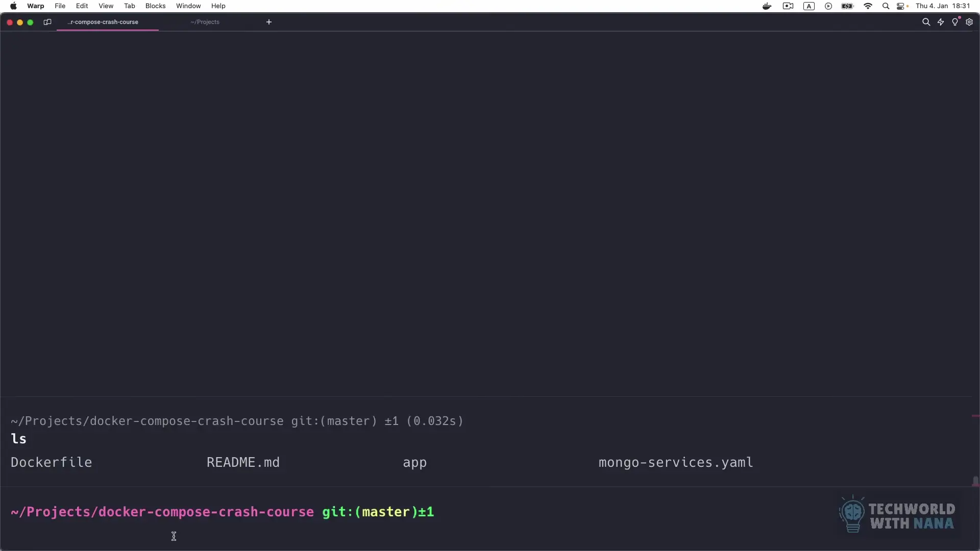Screen dimensions: 980x551
Task: Open the Apple menu
Action: tap(13, 6)
